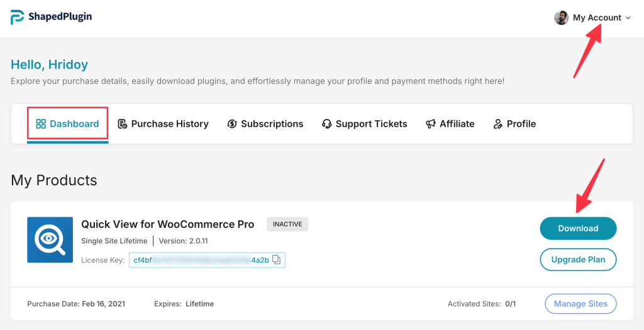Click the Upgrade Plan button
Image resolution: width=644 pixels, height=330 pixels.
(578, 259)
